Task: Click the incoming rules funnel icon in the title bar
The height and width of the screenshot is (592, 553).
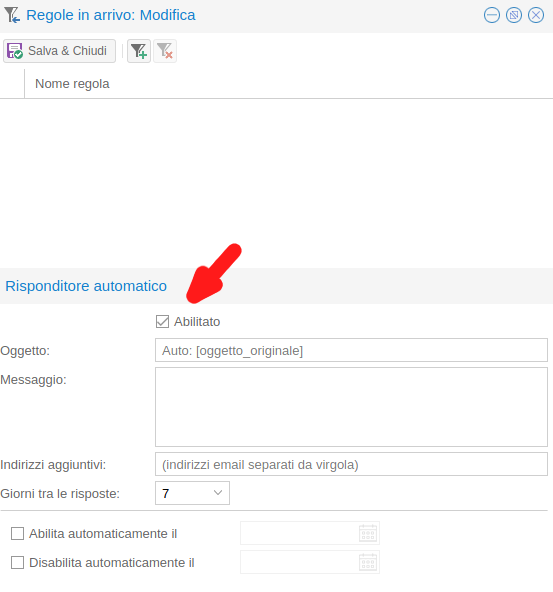Action: pos(12,15)
